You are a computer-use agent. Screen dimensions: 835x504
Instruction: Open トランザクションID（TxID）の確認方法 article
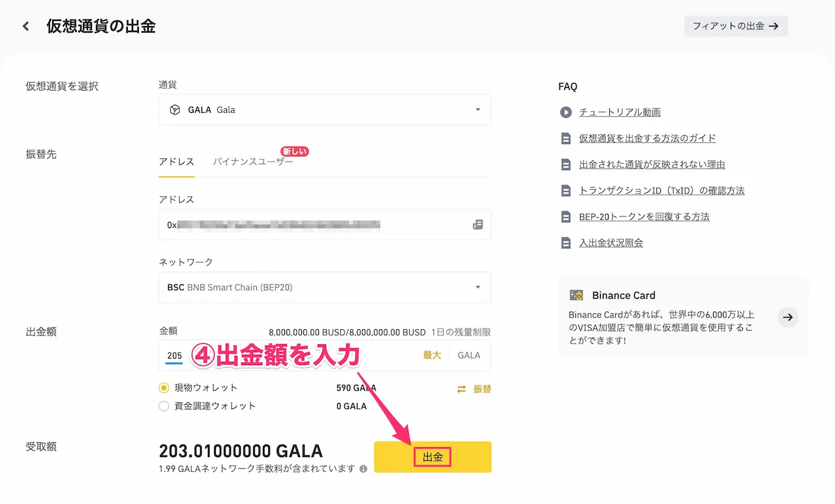(x=662, y=190)
